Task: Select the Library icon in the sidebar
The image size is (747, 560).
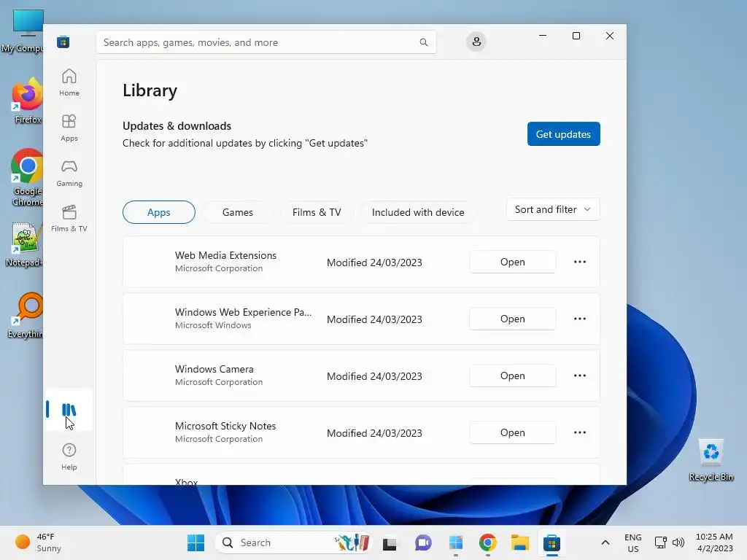Action: (x=69, y=410)
